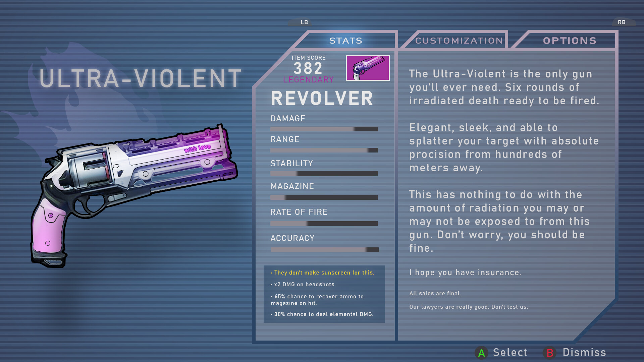Click the Range stat bar
This screenshot has width=644, height=362.
tap(324, 150)
